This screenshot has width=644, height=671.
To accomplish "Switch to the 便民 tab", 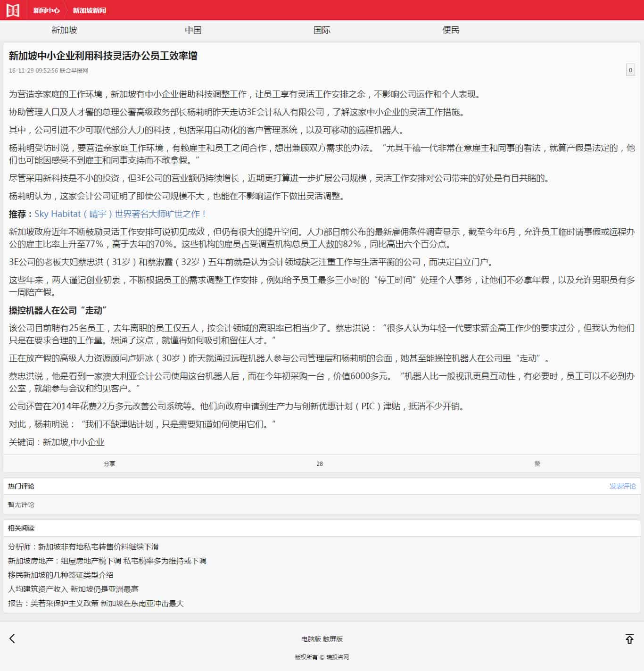I will [x=451, y=30].
